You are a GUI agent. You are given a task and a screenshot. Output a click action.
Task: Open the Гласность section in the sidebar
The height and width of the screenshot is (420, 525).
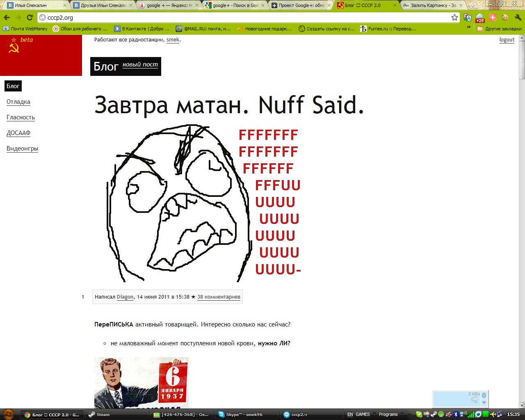21,117
